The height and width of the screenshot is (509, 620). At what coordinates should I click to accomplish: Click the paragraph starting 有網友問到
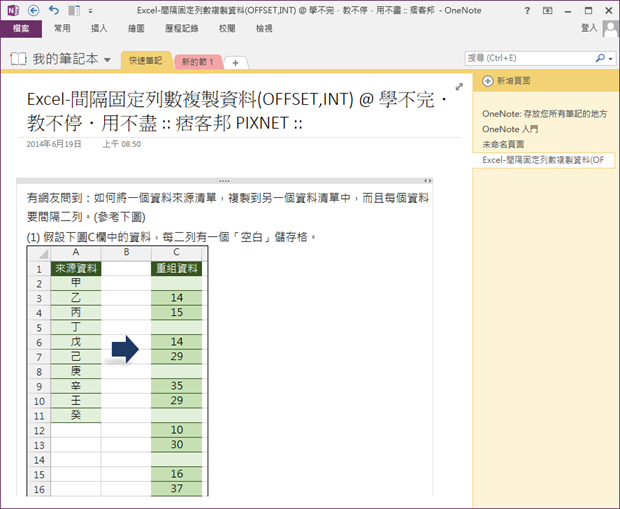228,207
